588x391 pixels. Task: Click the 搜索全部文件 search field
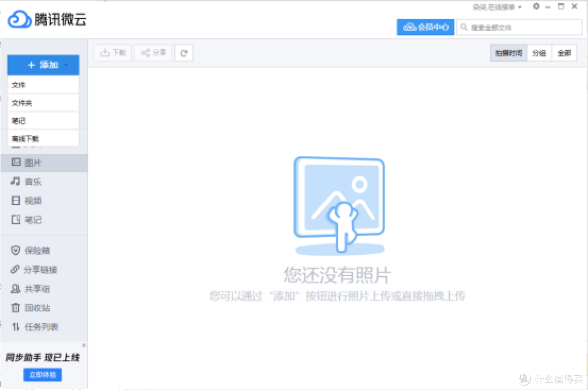pyautogui.click(x=519, y=27)
